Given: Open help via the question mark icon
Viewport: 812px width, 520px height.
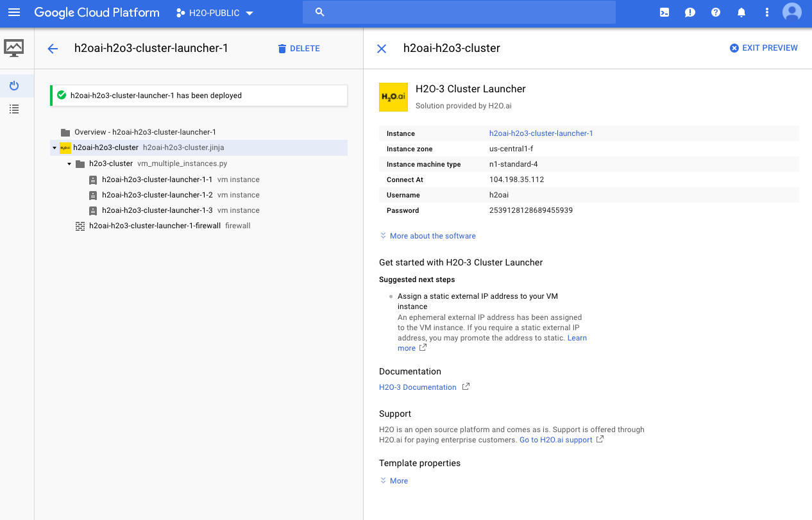Looking at the screenshot, I should tap(715, 12).
